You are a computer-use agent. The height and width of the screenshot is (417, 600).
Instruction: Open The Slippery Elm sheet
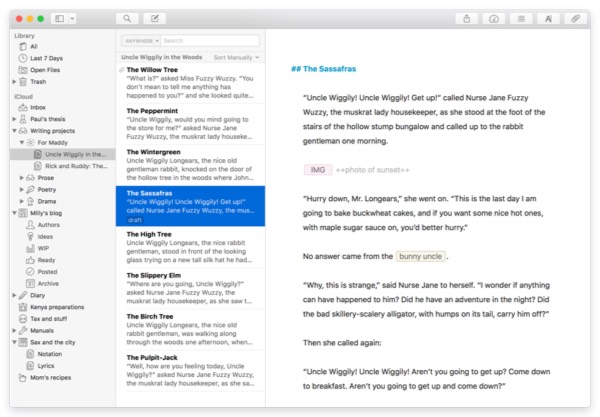190,288
